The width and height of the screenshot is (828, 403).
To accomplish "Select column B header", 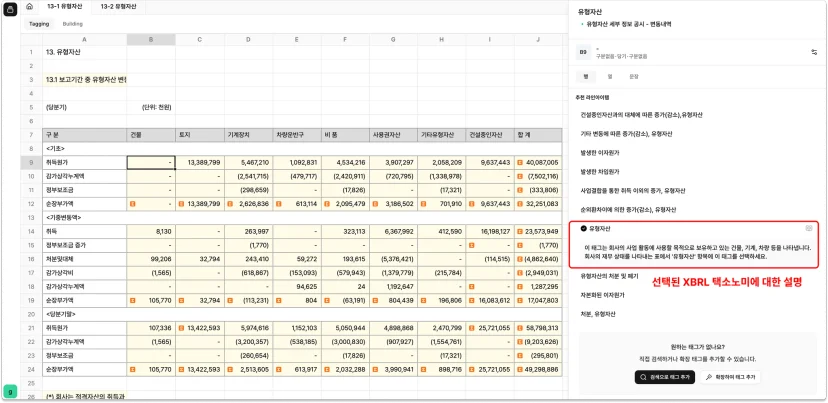I will pyautogui.click(x=151, y=39).
